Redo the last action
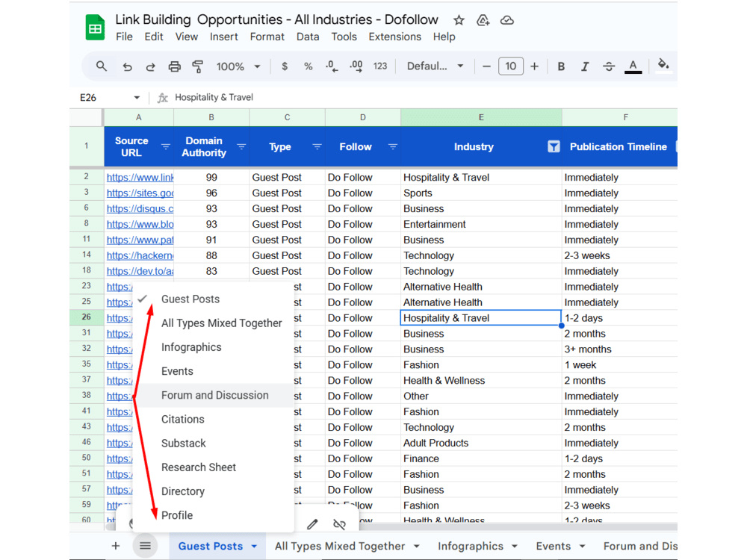 (151, 66)
